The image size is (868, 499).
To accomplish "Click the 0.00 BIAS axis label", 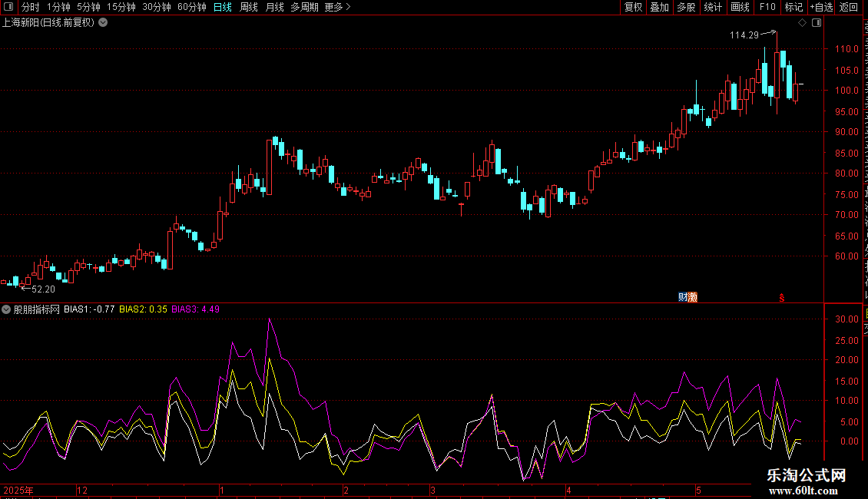I will click(850, 441).
